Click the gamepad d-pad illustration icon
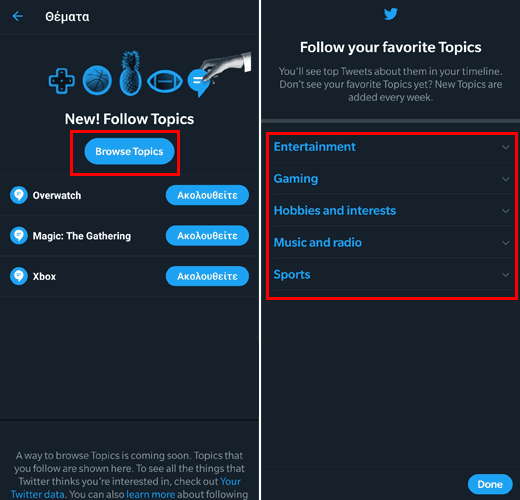Image resolution: width=520 pixels, height=500 pixels. tap(62, 81)
